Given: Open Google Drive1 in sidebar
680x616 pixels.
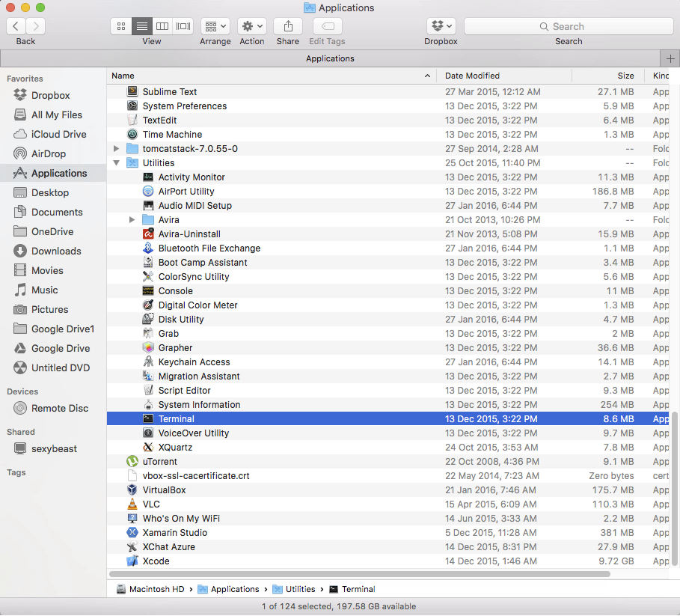Looking at the screenshot, I should [x=54, y=329].
